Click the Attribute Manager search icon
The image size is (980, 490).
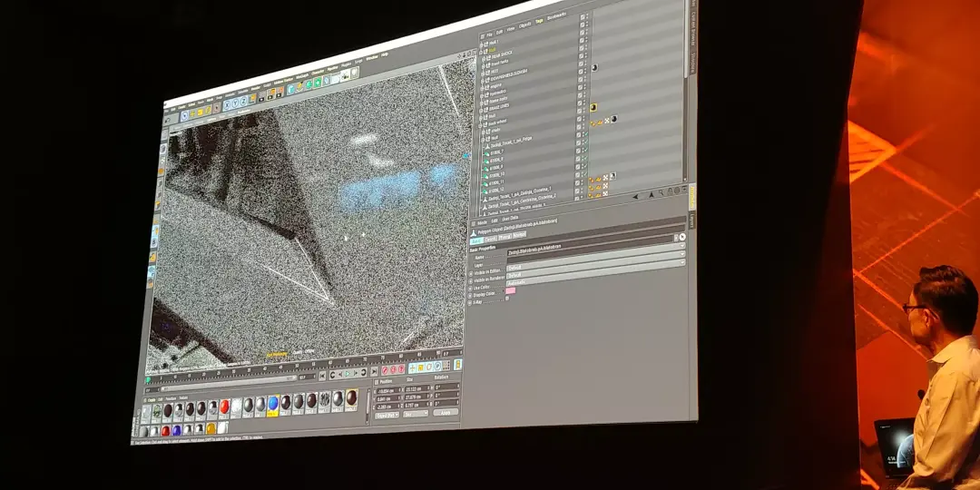(661, 192)
